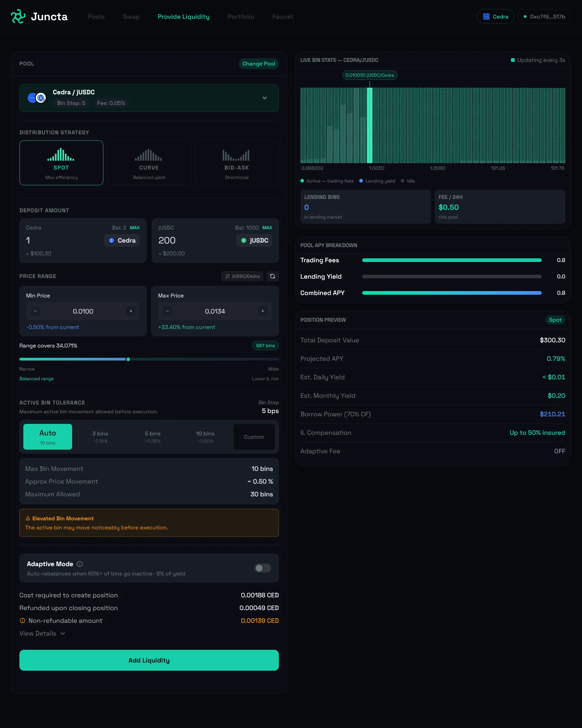Open the Pools tab
582x728 pixels.
96,17
